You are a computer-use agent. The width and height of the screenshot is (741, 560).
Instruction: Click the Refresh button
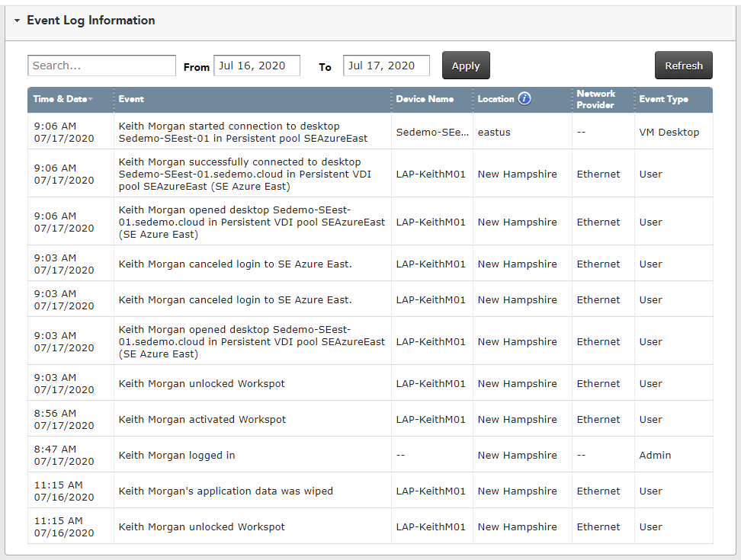point(683,66)
